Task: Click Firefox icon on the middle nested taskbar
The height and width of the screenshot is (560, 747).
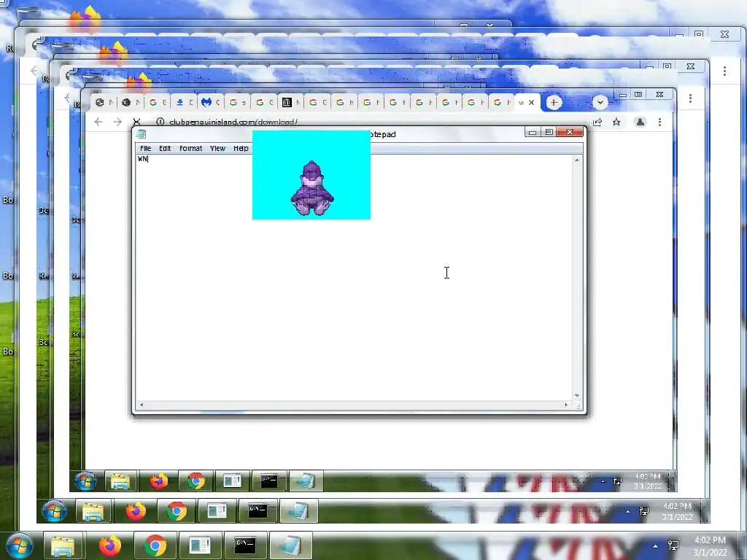Action: (136, 511)
